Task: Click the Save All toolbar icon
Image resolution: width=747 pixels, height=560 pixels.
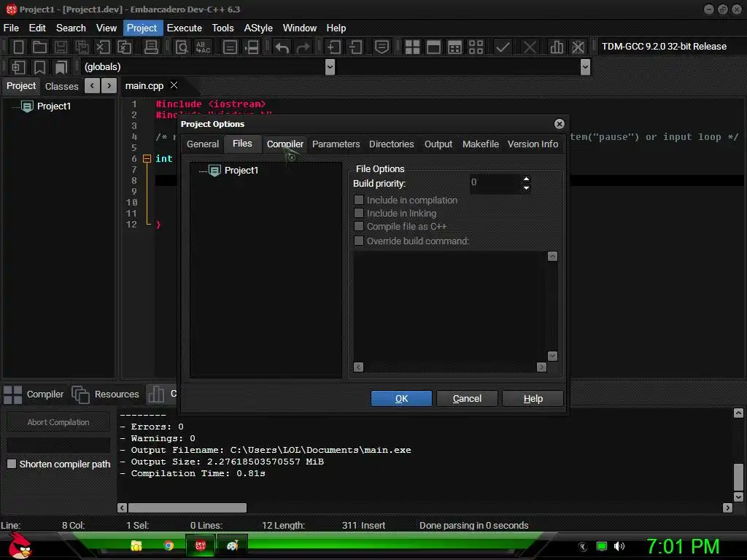Action: point(82,47)
